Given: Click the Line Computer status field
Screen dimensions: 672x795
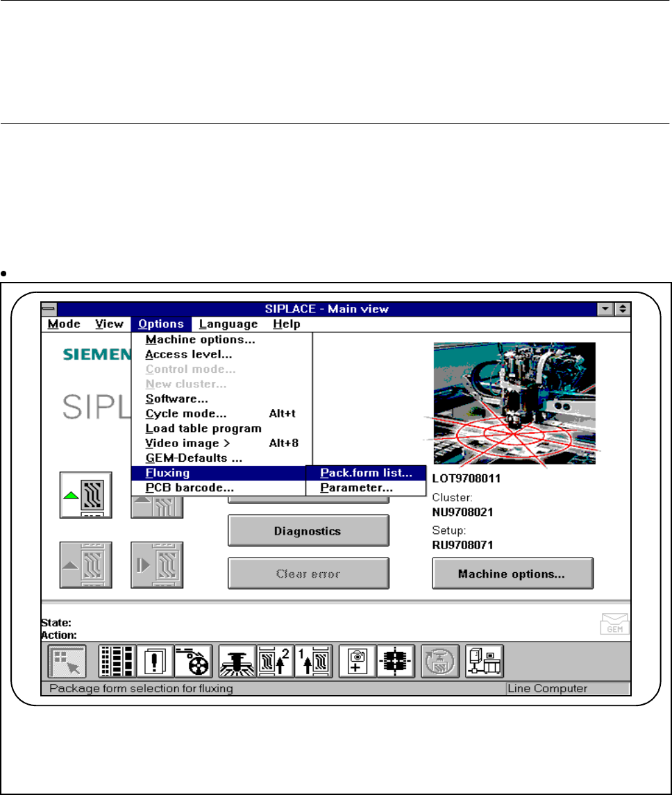Looking at the screenshot, I should coord(568,689).
